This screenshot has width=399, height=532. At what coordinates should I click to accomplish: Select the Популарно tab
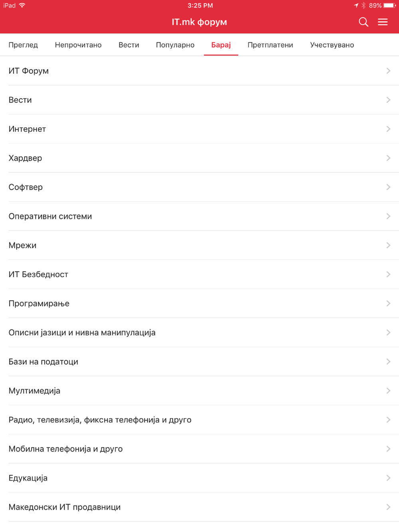coord(175,45)
